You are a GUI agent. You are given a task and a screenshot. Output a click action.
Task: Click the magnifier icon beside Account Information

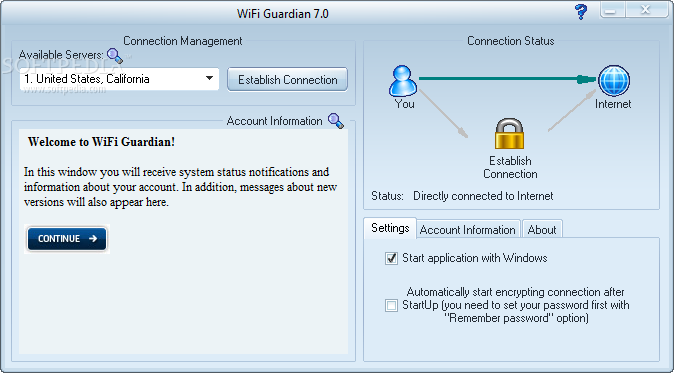pos(336,121)
